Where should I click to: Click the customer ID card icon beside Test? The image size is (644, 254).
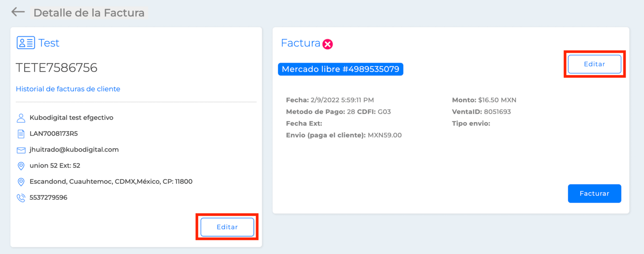[26, 43]
